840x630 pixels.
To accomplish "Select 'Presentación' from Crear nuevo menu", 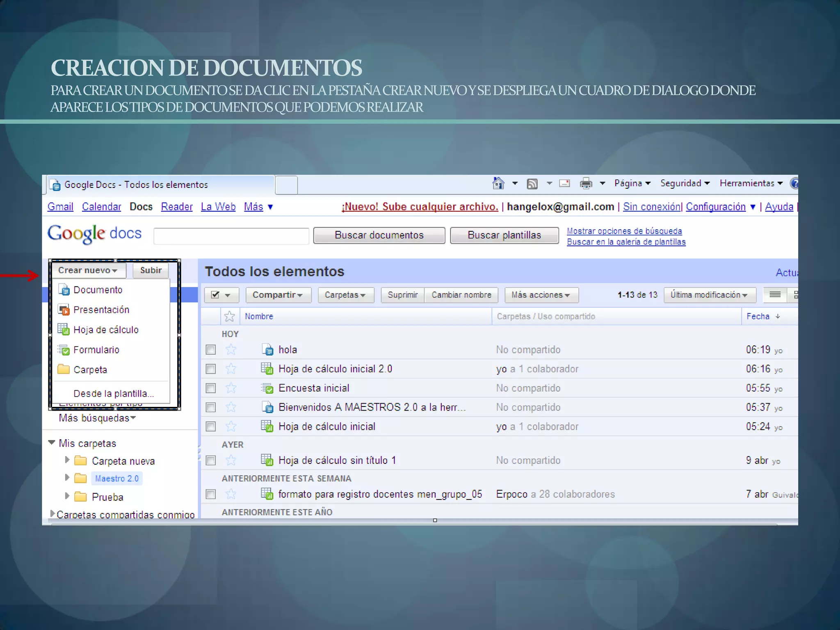I will (x=112, y=310).
